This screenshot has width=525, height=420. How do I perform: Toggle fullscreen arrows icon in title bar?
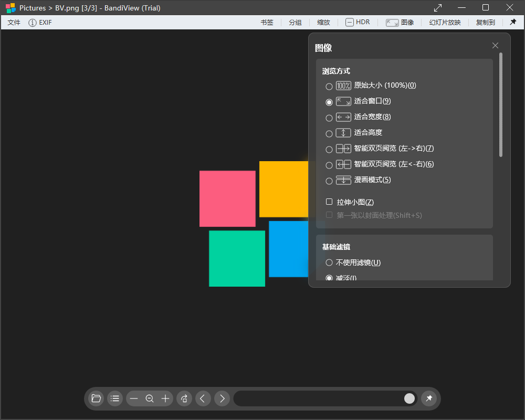[438, 7]
